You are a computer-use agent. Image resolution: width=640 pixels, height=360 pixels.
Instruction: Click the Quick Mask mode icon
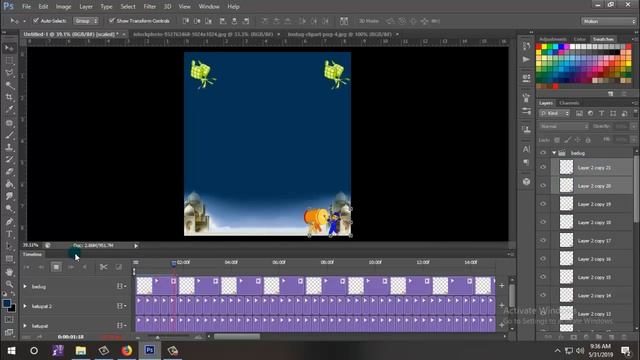pyautogui.click(x=9, y=320)
